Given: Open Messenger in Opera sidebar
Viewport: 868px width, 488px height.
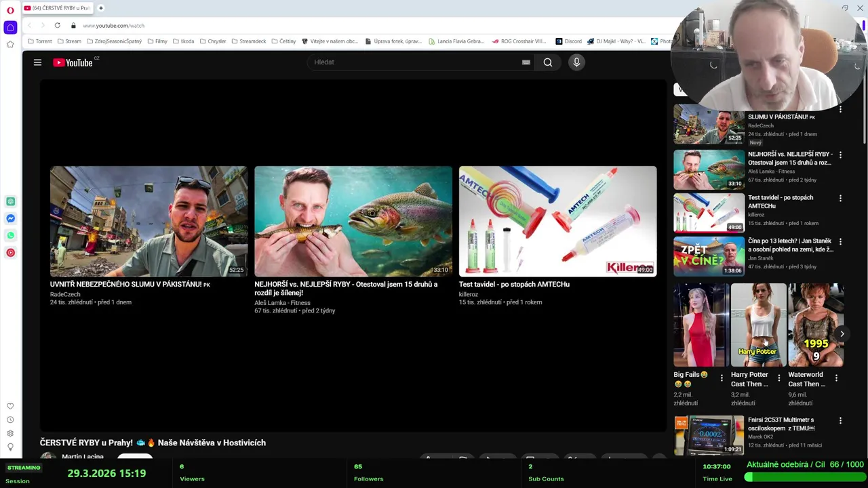Looking at the screenshot, I should coord(10,218).
